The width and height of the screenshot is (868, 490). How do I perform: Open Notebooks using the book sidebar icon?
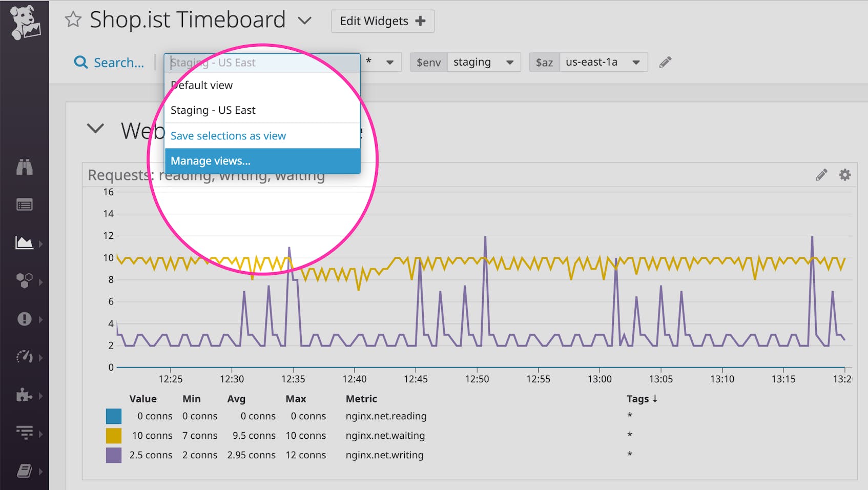[25, 471]
